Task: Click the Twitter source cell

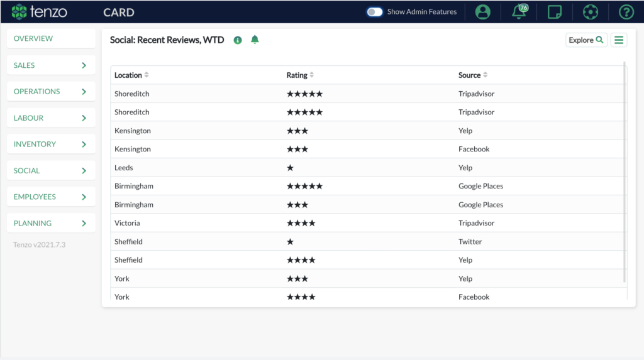Action: point(470,241)
